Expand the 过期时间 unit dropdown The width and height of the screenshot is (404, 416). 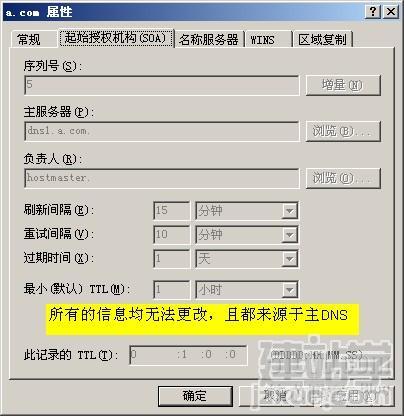tap(289, 259)
